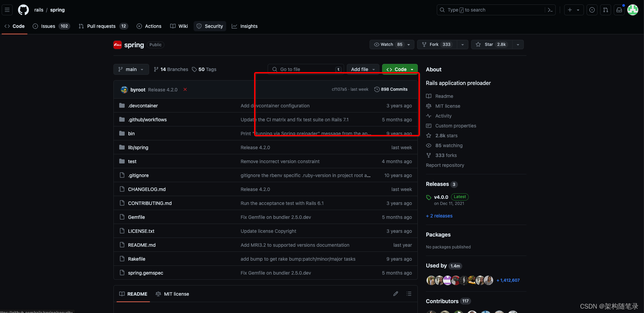
Task: Show the + 2 releases link
Action: point(439,216)
